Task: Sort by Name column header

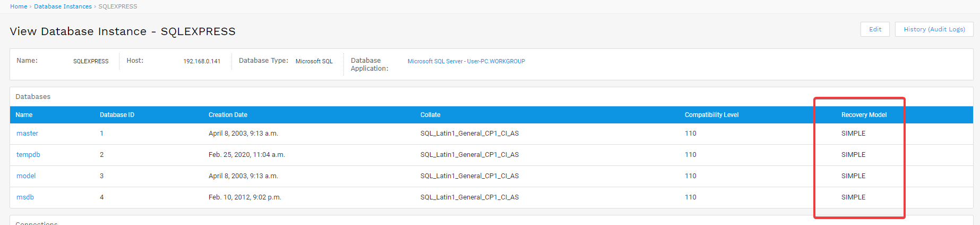Action: 24,115
